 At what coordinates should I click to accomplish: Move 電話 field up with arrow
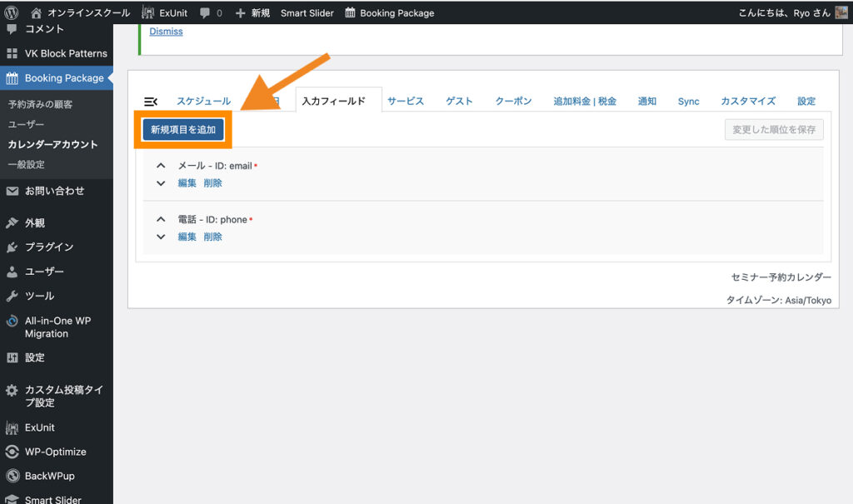tap(161, 219)
